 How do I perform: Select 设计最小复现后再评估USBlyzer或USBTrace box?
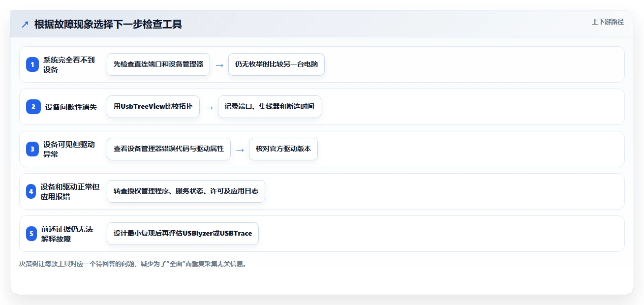pos(183,234)
